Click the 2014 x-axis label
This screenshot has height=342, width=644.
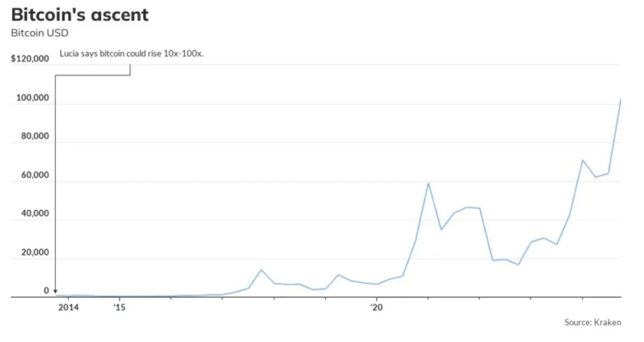click(68, 307)
